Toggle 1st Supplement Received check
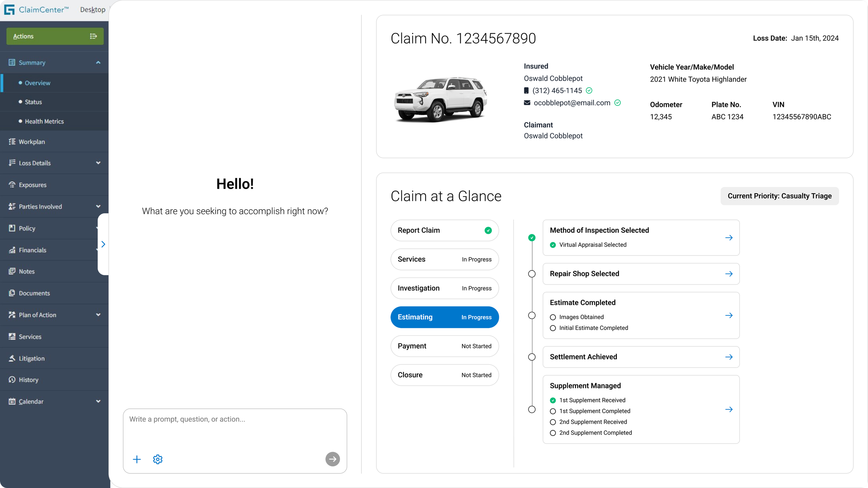 pyautogui.click(x=553, y=401)
